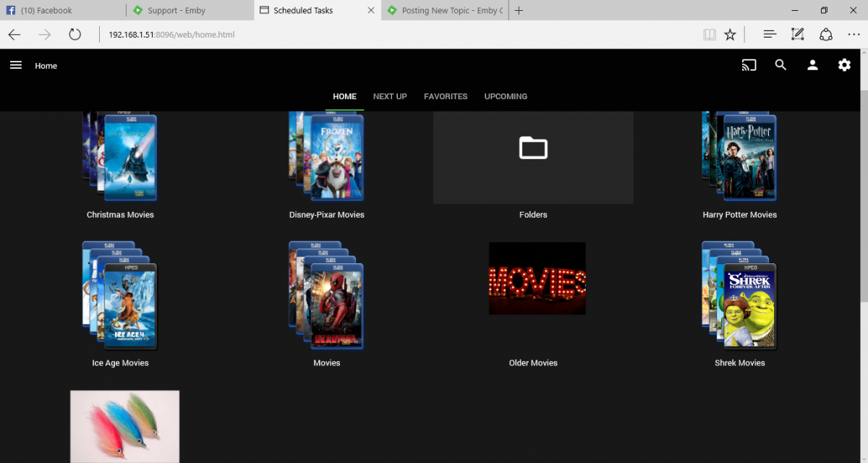Open a new browser tab
This screenshot has width=868, height=463.
coord(519,10)
